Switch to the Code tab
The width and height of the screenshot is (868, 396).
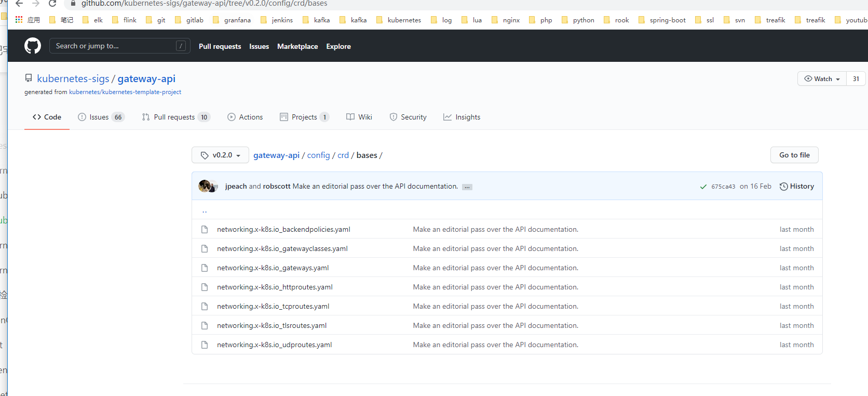(47, 117)
